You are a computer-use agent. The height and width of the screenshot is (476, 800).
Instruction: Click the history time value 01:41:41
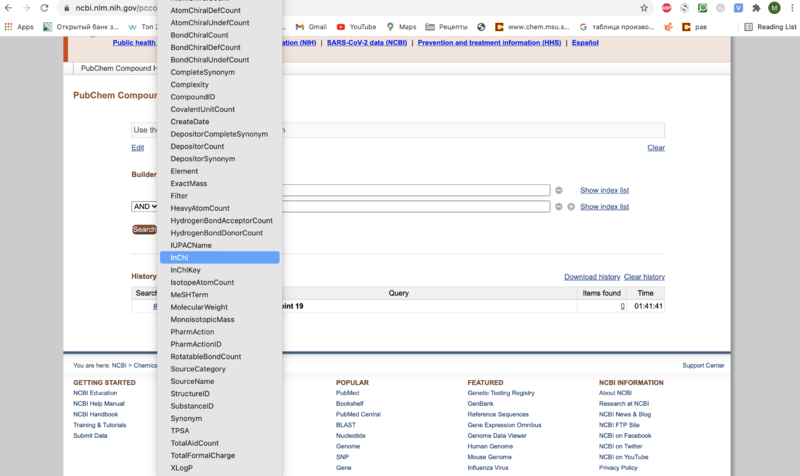pyautogui.click(x=648, y=306)
